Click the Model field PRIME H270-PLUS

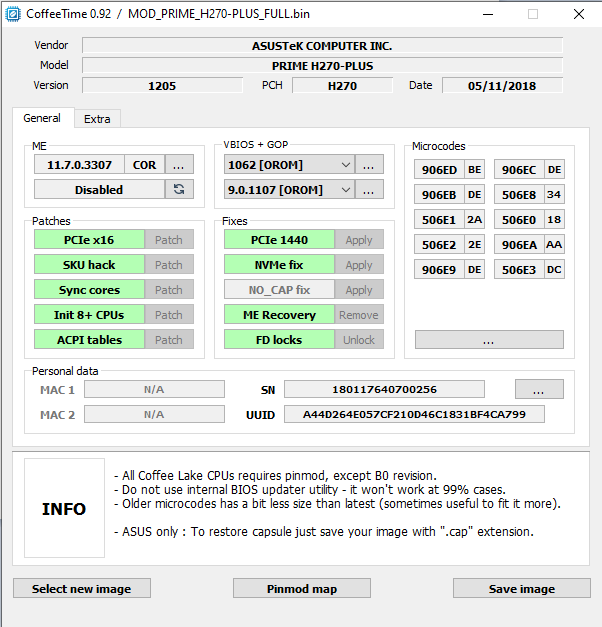coord(322,65)
